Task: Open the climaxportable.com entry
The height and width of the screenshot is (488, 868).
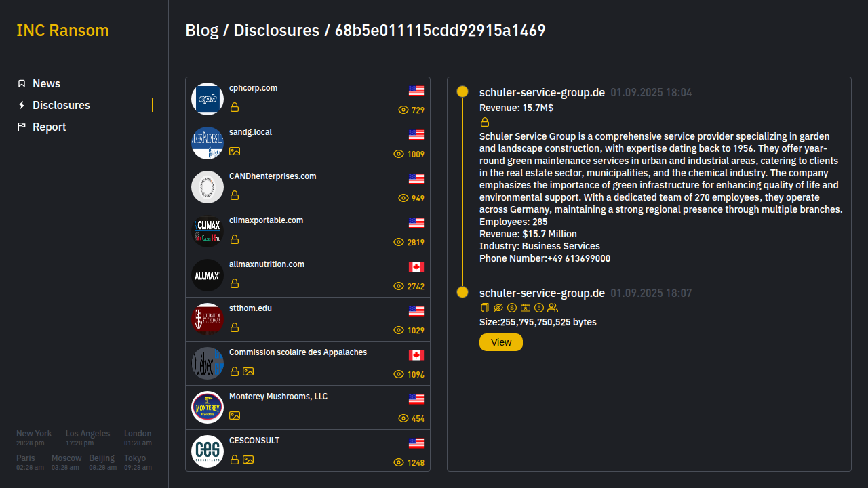Action: click(x=308, y=231)
